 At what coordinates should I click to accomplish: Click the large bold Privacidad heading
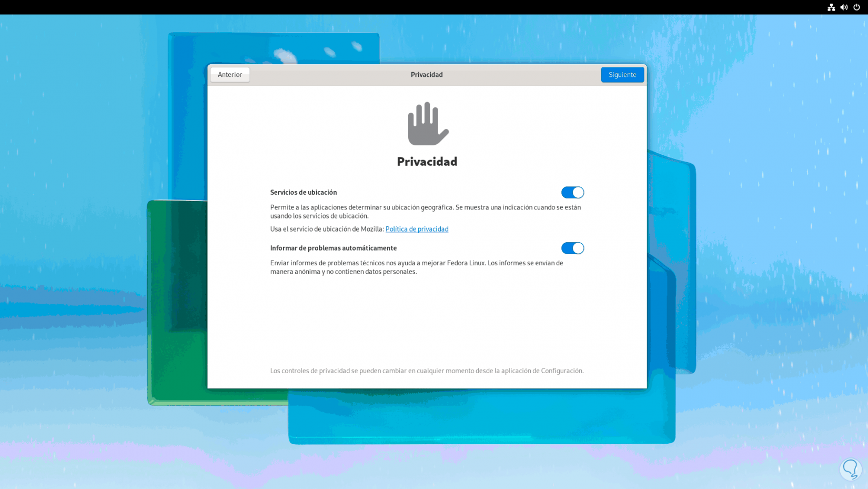[x=427, y=161]
